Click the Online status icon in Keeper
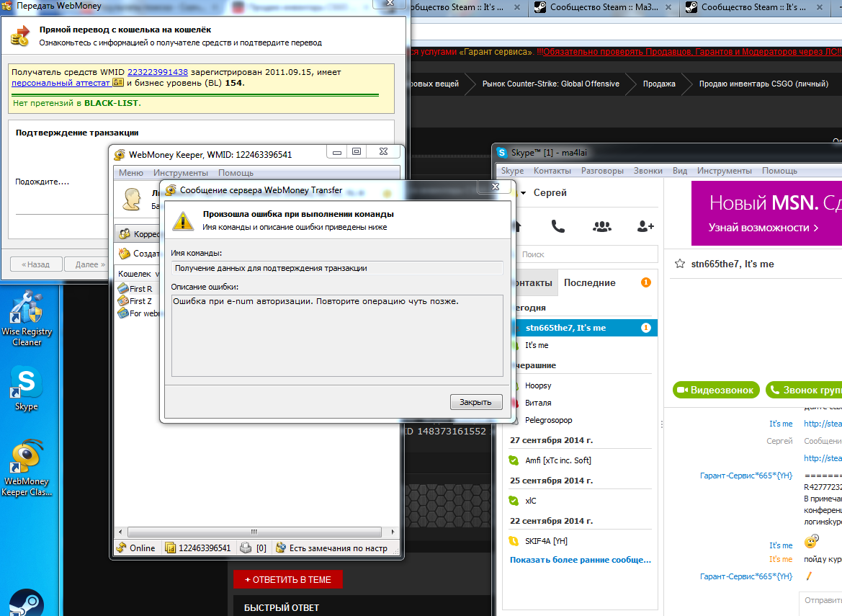 [x=121, y=548]
